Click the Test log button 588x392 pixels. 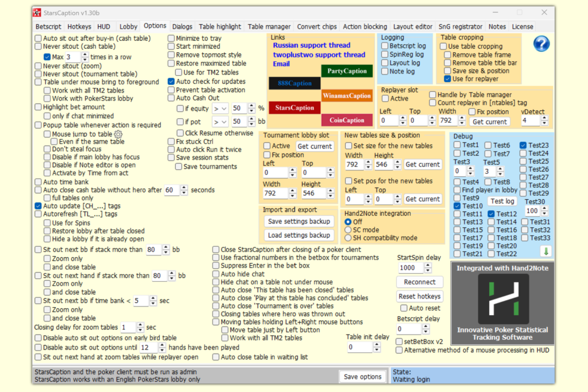click(x=502, y=201)
